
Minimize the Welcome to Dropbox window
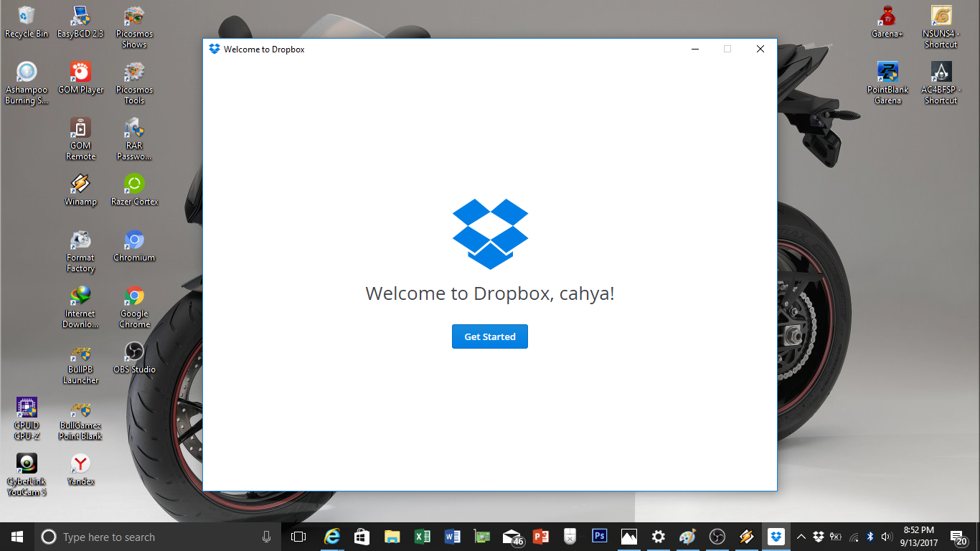point(694,49)
